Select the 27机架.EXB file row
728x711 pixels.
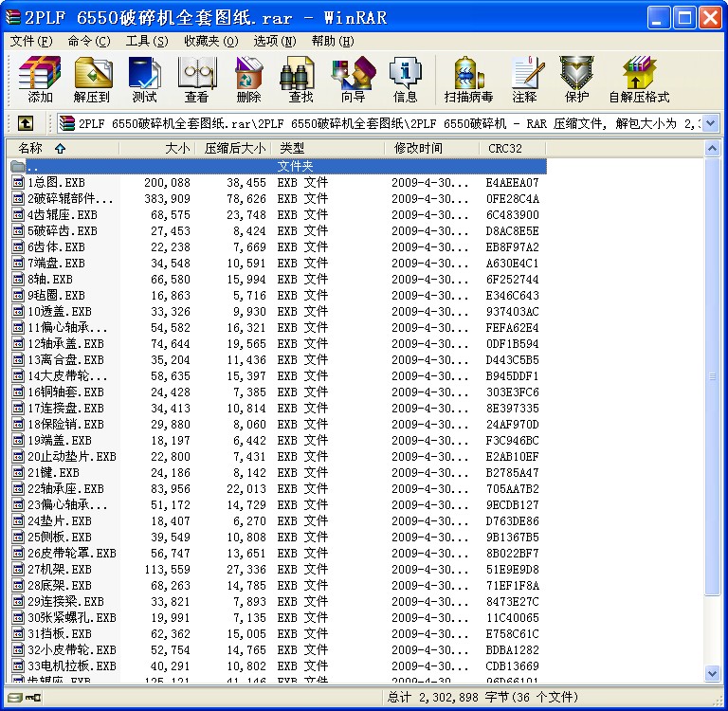pos(60,570)
